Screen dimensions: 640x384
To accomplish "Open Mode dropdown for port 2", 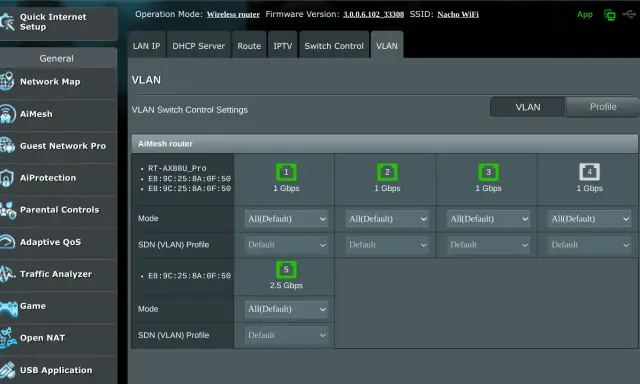I will pos(387,219).
